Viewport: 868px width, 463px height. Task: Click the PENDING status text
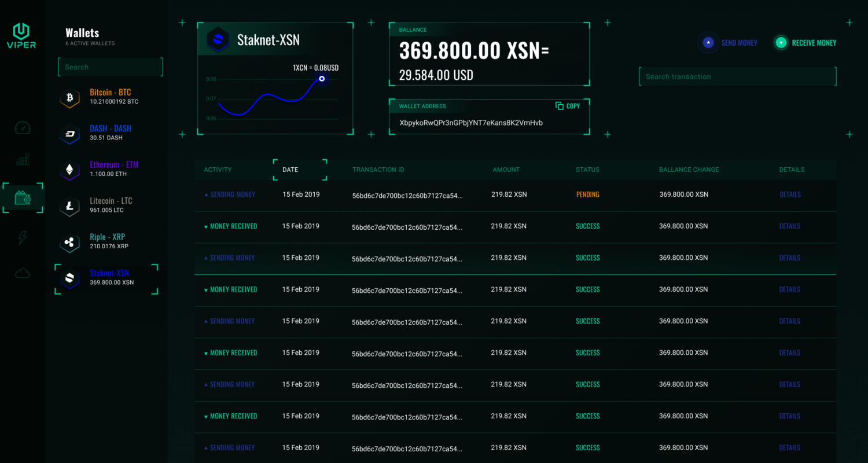[x=587, y=194]
